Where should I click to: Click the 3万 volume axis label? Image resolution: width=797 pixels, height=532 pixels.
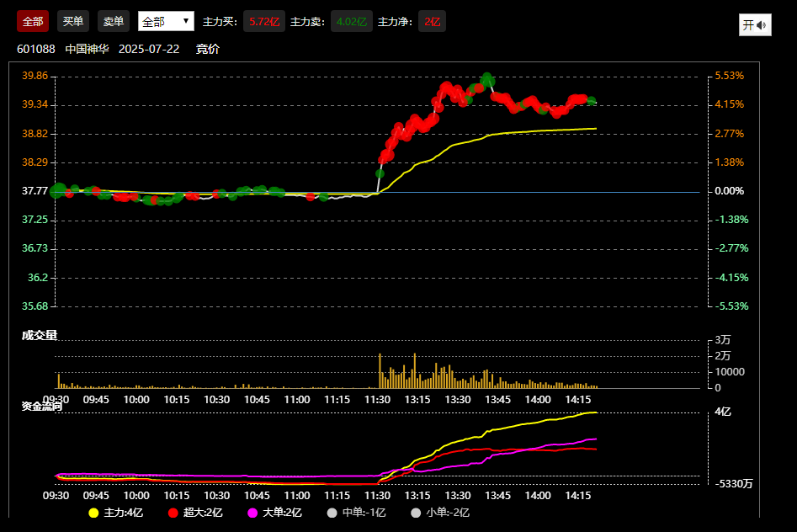tap(723, 340)
